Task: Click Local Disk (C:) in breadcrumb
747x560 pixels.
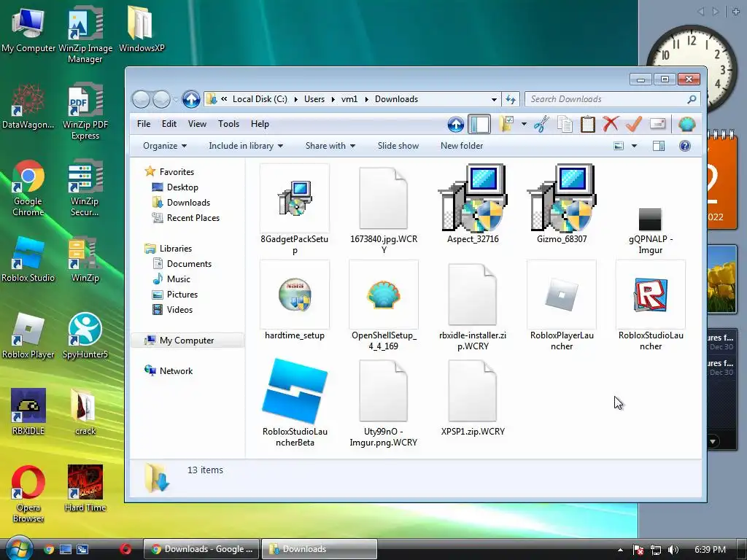Action: coord(260,99)
